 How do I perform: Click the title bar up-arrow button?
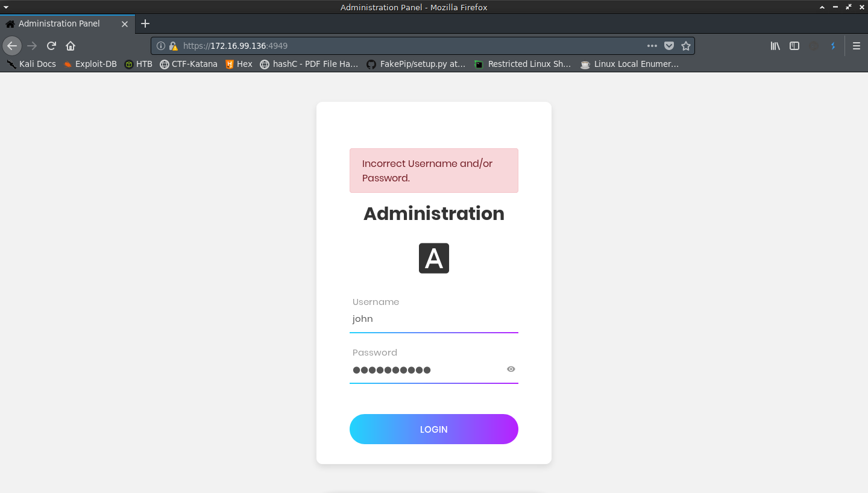pyautogui.click(x=822, y=7)
